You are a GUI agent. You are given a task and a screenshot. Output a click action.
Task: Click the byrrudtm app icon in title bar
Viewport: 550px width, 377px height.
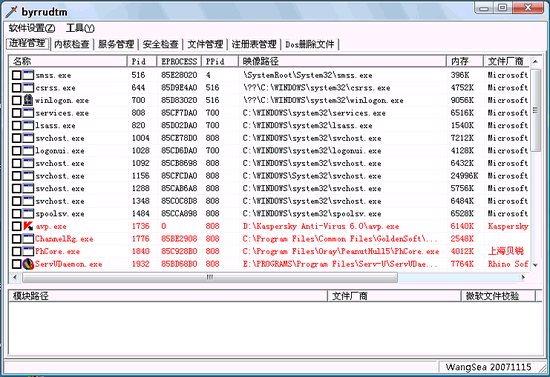pyautogui.click(x=11, y=12)
